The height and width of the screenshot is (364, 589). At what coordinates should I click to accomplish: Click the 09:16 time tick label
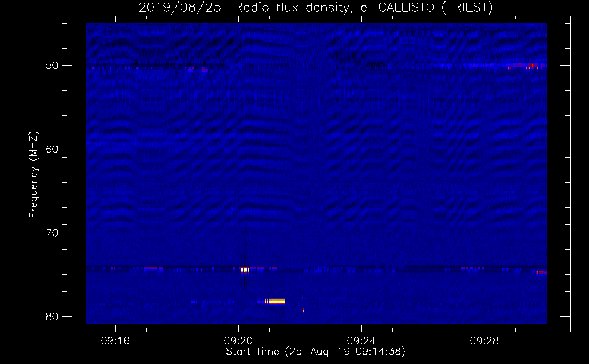[115, 341]
